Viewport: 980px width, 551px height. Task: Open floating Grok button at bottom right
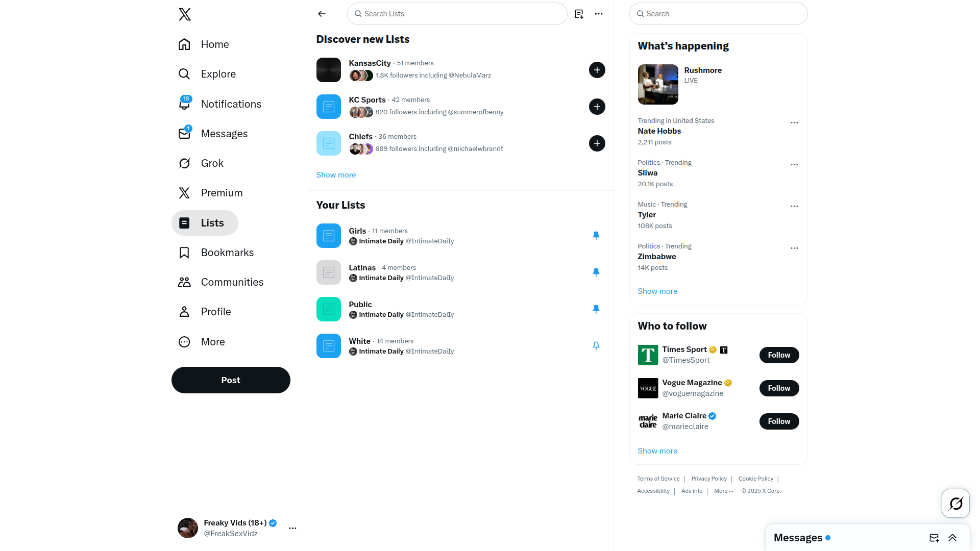click(x=955, y=504)
